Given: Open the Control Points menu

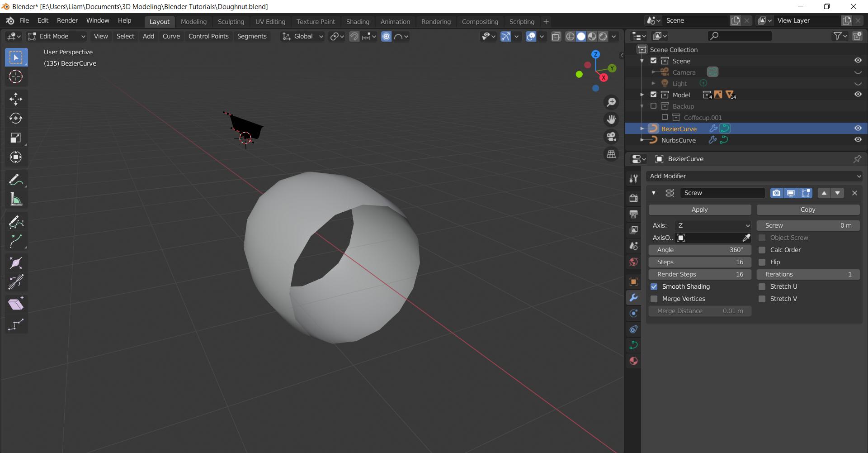Looking at the screenshot, I should (208, 36).
